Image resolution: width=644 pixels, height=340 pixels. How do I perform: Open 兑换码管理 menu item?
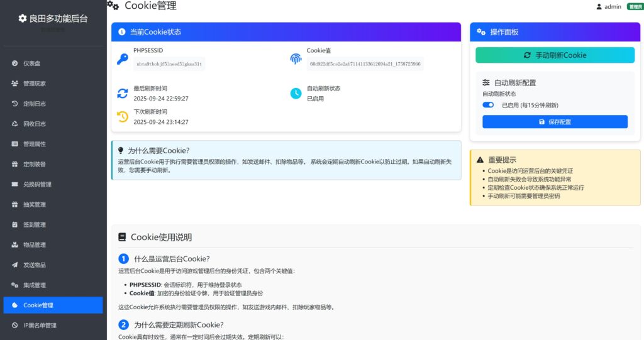[x=37, y=184]
